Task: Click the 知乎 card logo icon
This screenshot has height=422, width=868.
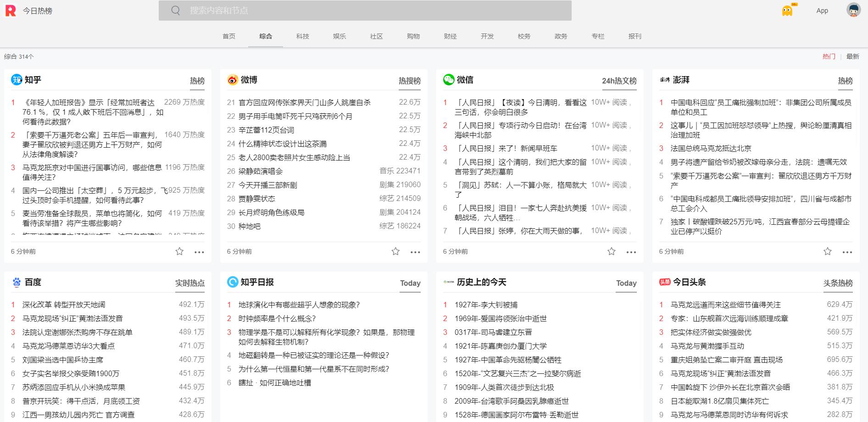Action: coord(17,80)
